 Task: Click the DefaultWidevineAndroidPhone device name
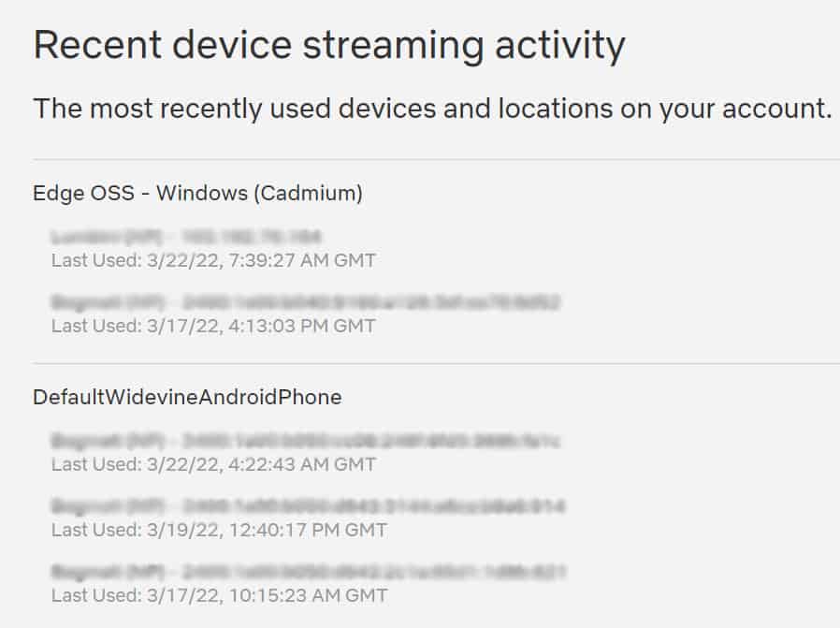[x=187, y=397]
